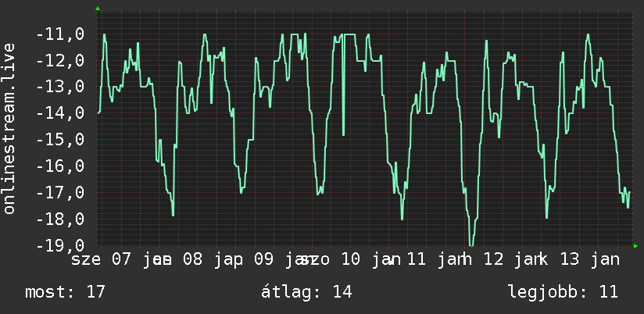Click the -11,0 axis label
This screenshot has height=314, width=644.
click(59, 34)
